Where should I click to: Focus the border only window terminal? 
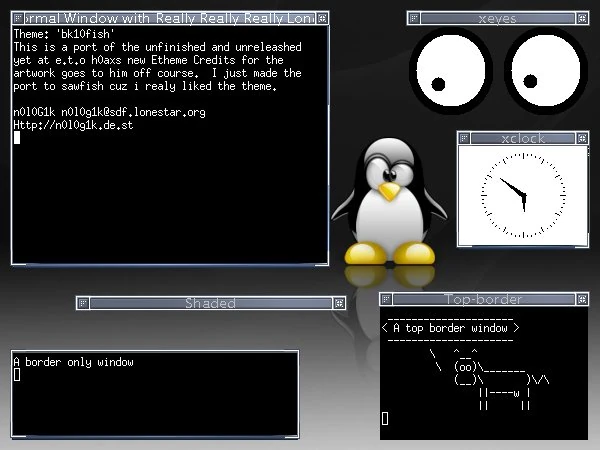coord(155,395)
